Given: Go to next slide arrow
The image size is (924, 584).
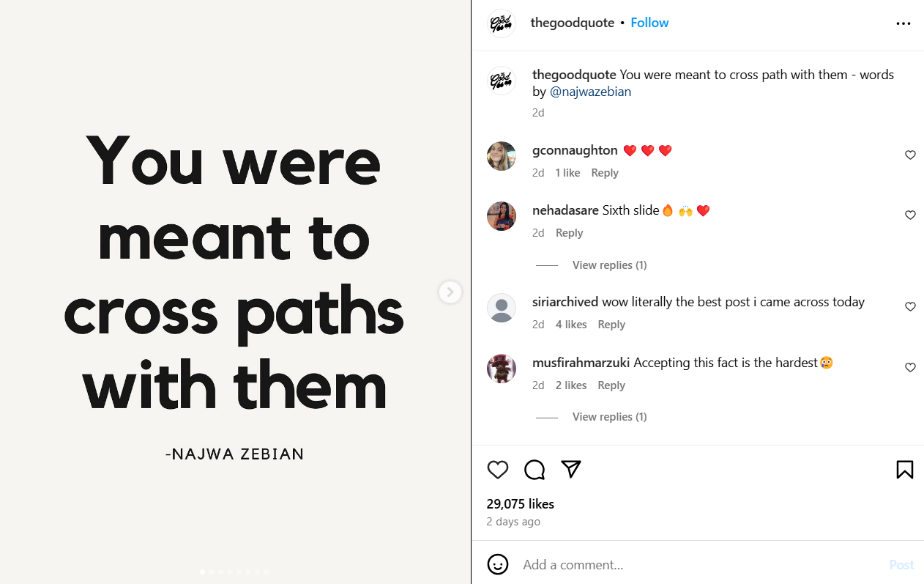Looking at the screenshot, I should (450, 292).
